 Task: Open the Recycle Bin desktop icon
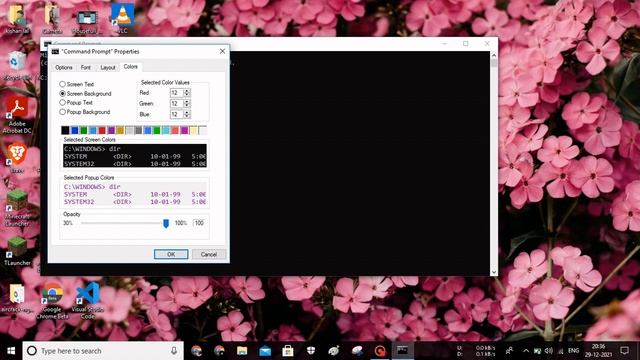tap(17, 64)
